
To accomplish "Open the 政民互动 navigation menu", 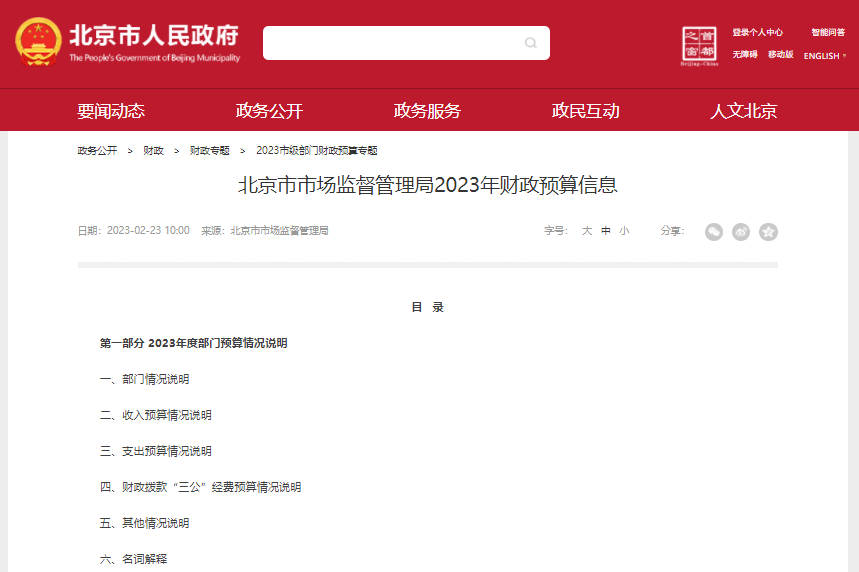I will pyautogui.click(x=585, y=111).
